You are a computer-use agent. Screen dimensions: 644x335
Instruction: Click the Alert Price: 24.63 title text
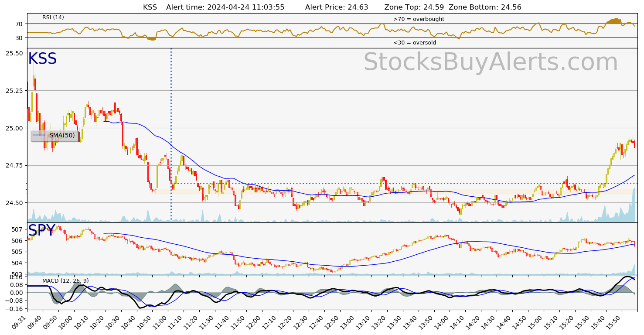tap(337, 7)
